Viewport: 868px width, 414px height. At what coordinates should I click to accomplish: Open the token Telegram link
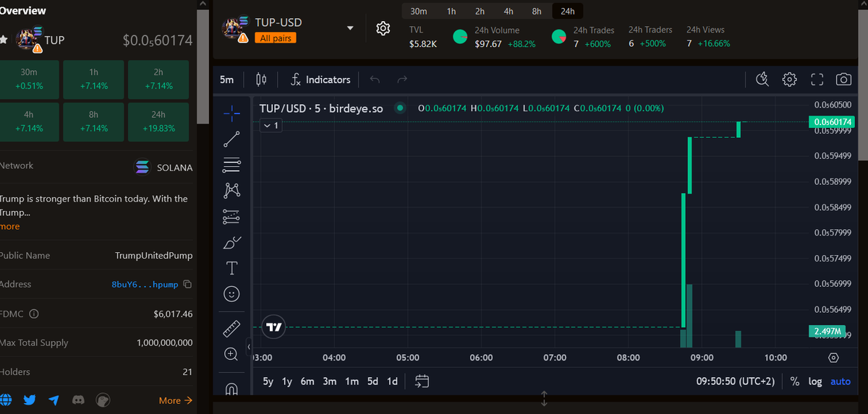pyautogui.click(x=54, y=400)
